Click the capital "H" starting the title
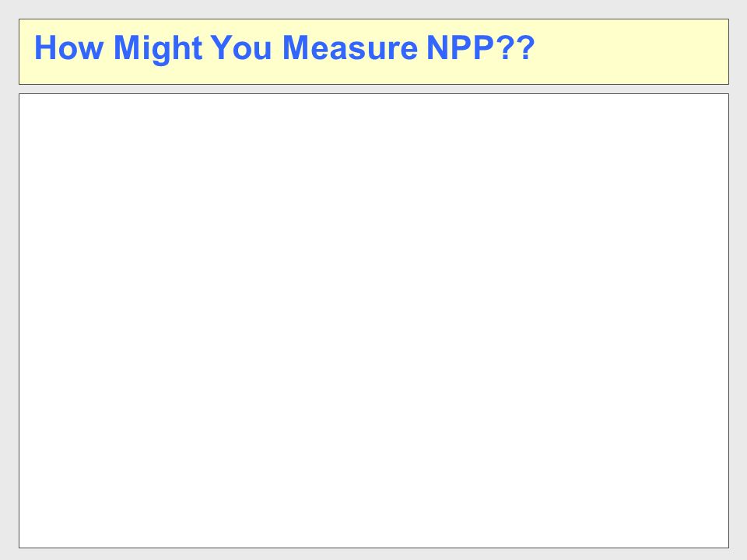Screen dimensions: 747x560 click(46, 48)
